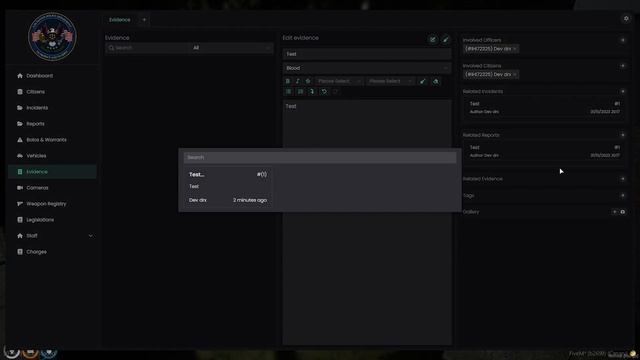Image resolution: width=640 pixels, height=360 pixels.
Task: Open the All filter dropdown
Action: (231, 48)
